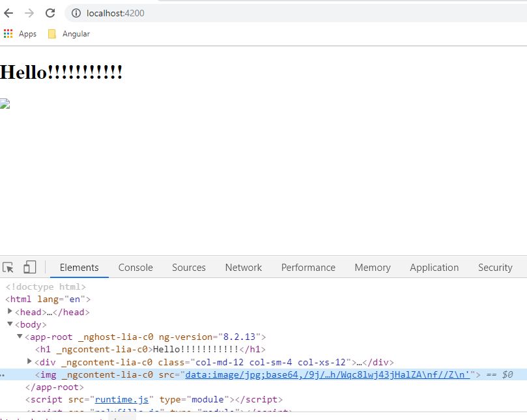Screen dimensions: 527x420
Task: Click the ellipsis beside the img row
Action: tap(3, 374)
